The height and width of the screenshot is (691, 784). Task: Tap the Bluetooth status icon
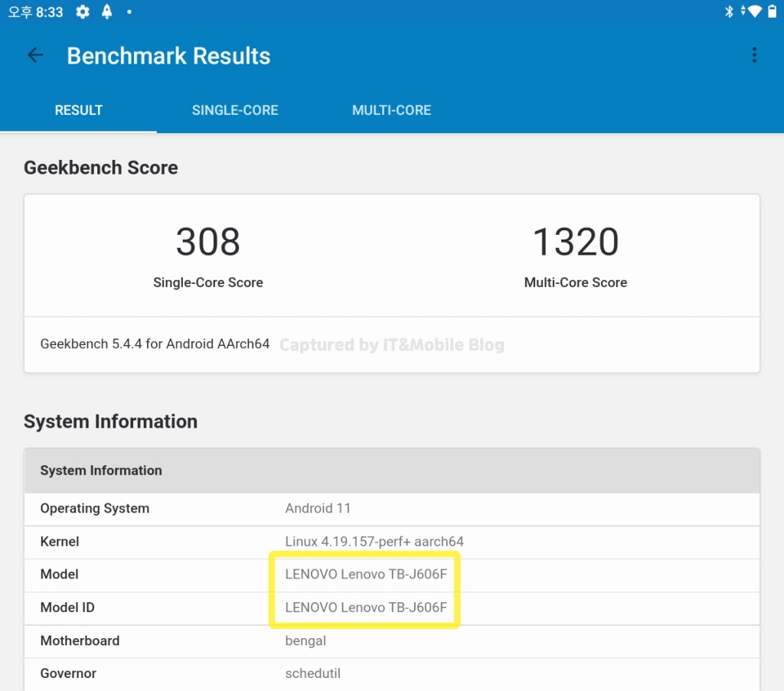click(x=729, y=11)
